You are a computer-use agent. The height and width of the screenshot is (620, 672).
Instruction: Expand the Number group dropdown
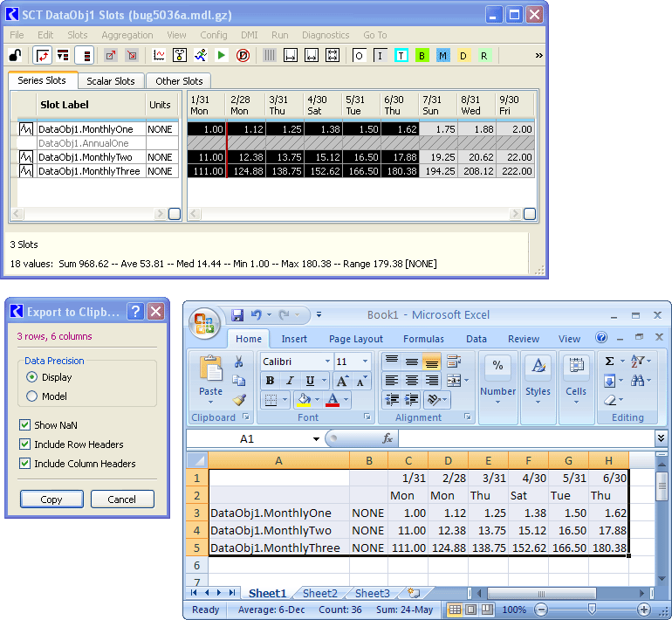click(497, 403)
